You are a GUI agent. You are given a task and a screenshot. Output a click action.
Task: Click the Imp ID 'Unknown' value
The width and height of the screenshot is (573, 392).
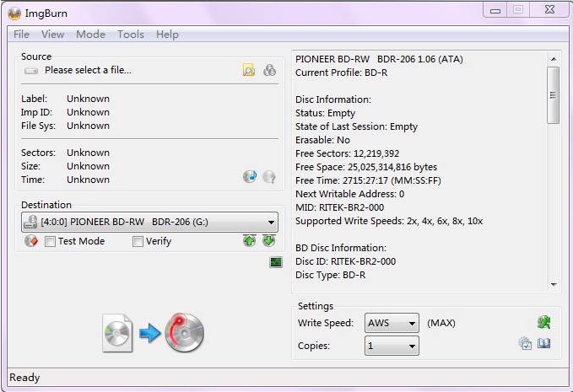88,112
